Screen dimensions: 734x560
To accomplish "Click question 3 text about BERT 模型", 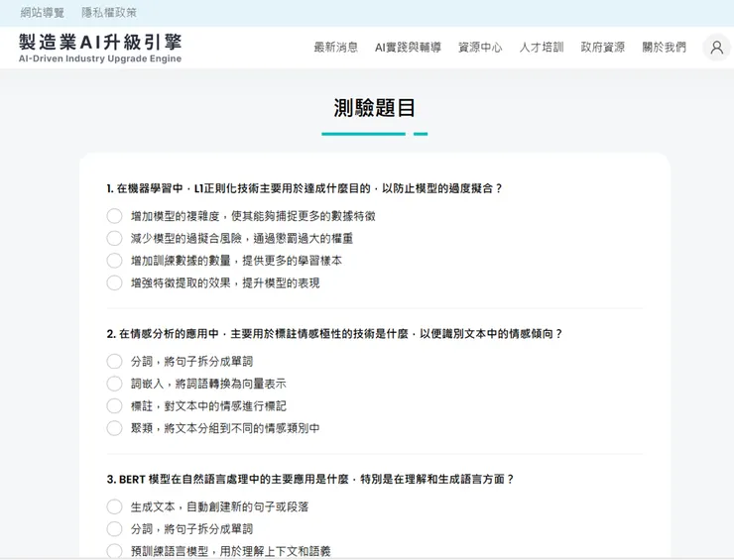I will pos(309,480).
